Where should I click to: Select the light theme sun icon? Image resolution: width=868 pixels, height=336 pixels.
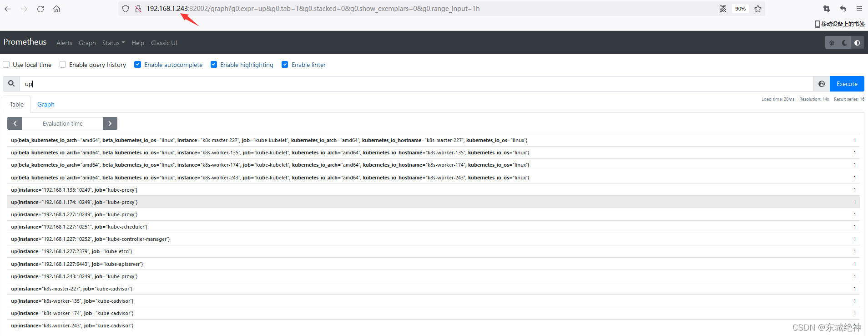[832, 43]
